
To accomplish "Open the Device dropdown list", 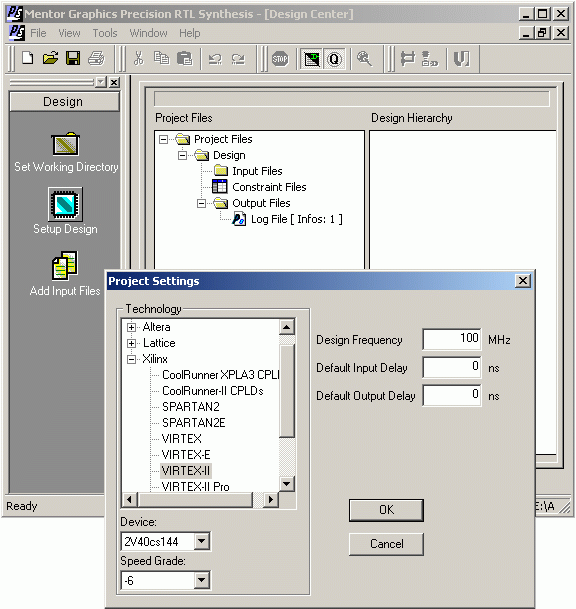I will coord(202,541).
